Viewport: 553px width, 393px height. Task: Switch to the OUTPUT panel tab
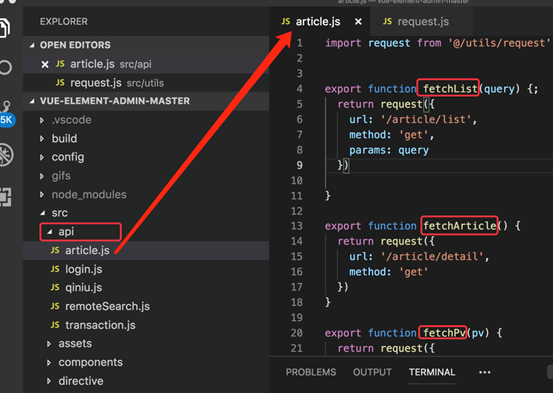pyautogui.click(x=372, y=372)
